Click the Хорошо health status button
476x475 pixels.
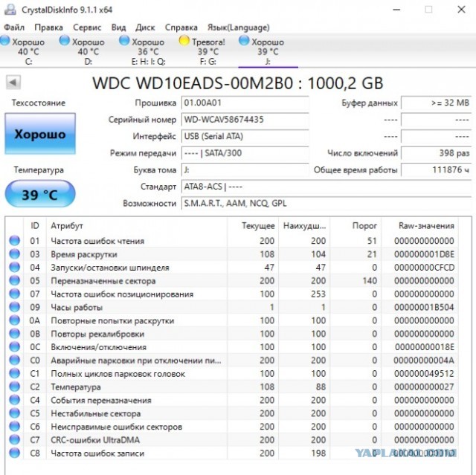40,134
